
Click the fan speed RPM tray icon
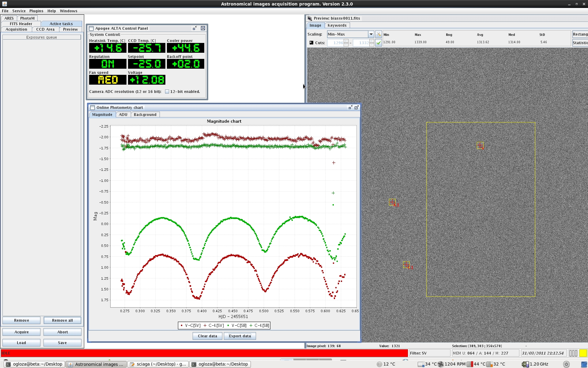pyautogui.click(x=440, y=364)
